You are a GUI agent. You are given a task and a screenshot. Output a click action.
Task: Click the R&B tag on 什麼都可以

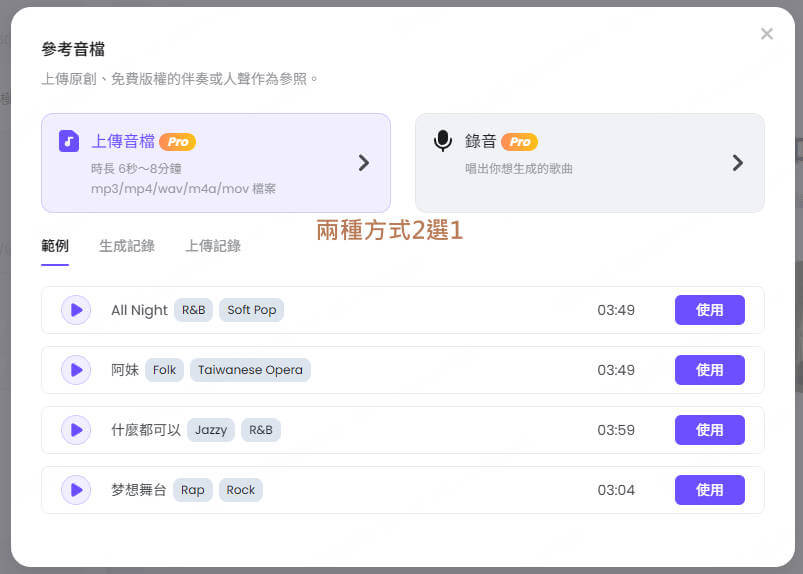click(x=261, y=430)
